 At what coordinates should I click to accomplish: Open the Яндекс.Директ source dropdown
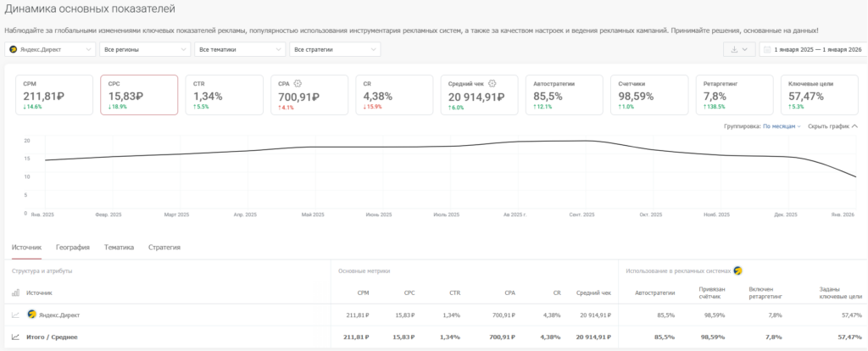click(x=51, y=50)
